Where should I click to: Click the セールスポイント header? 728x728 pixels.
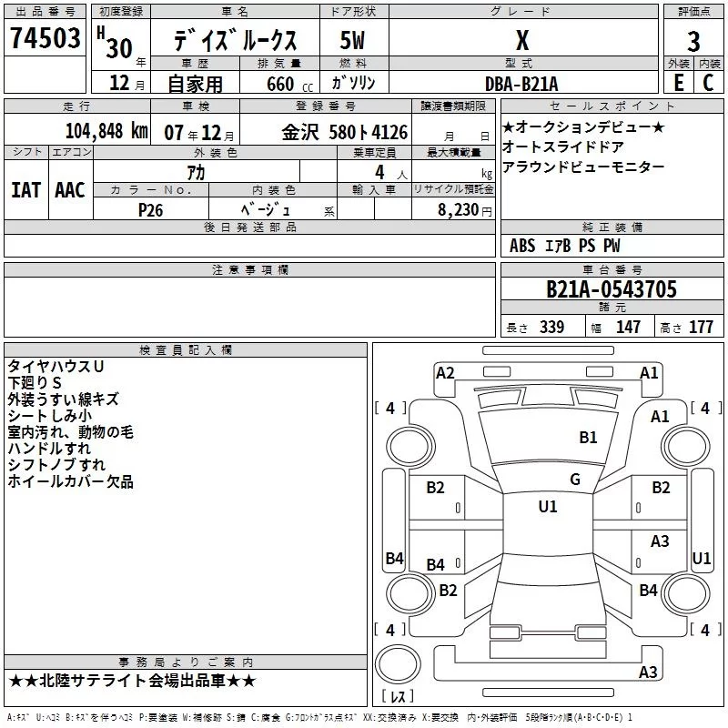(612, 106)
